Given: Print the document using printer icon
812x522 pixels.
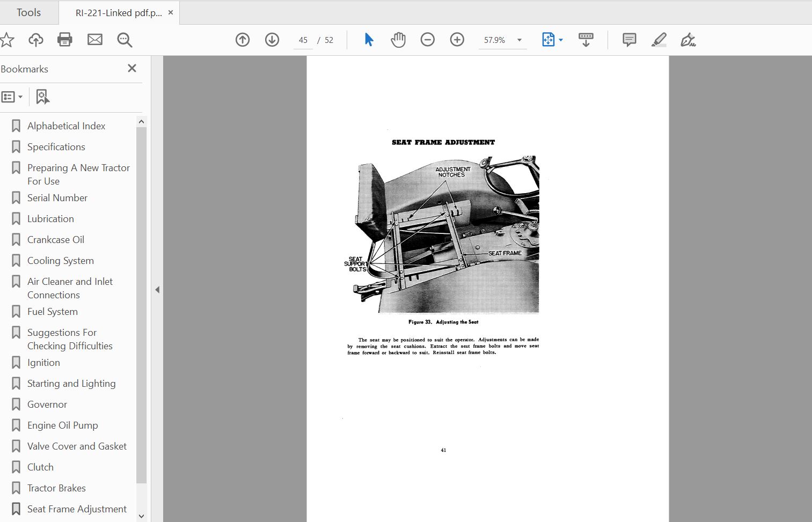Looking at the screenshot, I should pyautogui.click(x=65, y=40).
